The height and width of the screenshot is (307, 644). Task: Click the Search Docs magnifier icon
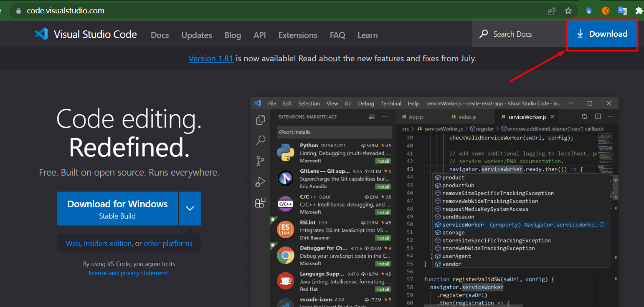pos(484,34)
